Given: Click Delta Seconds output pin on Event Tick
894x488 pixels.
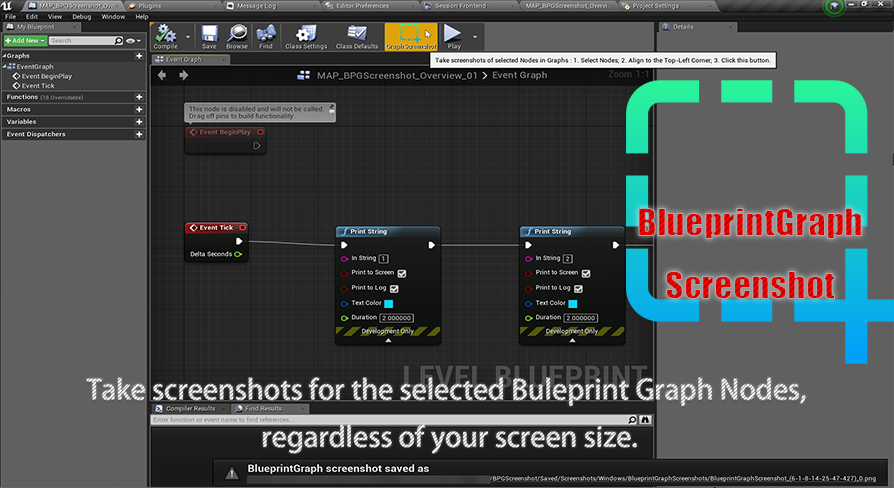Looking at the screenshot, I should [238, 254].
